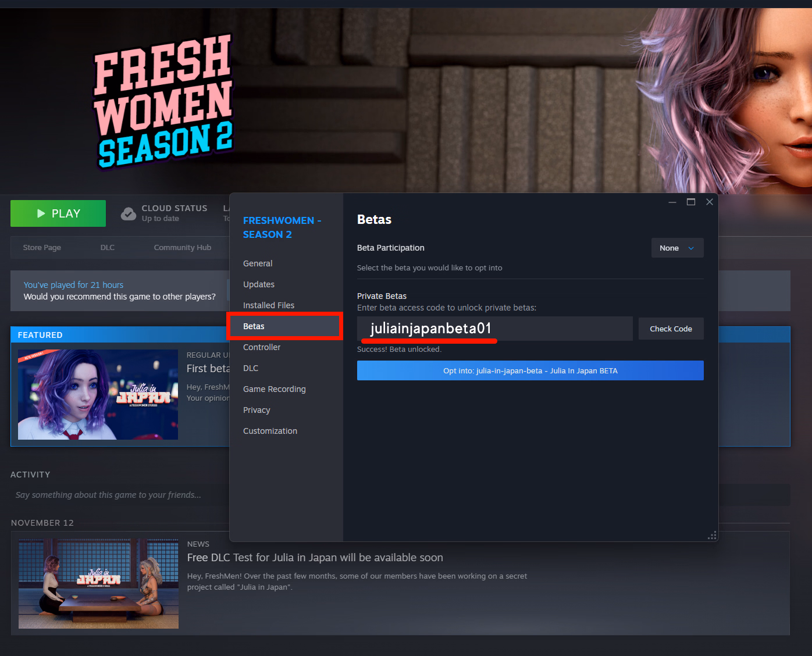Click the "Beta Participation" label
The image size is (812, 656).
[x=391, y=248]
